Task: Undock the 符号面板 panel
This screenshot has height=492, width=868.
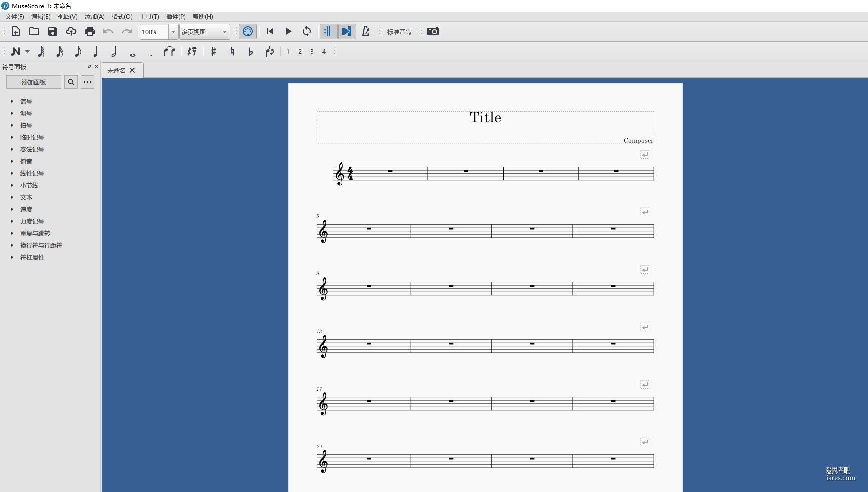Action: [89, 66]
